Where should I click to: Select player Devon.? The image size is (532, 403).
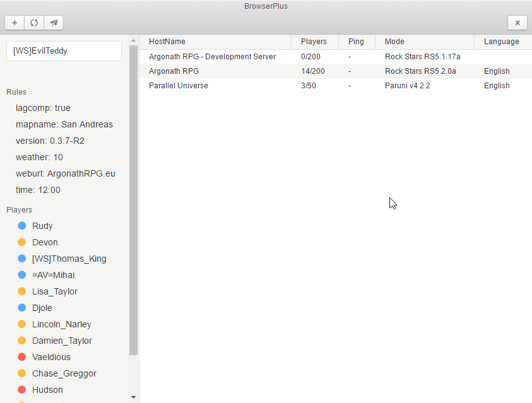coord(46,242)
